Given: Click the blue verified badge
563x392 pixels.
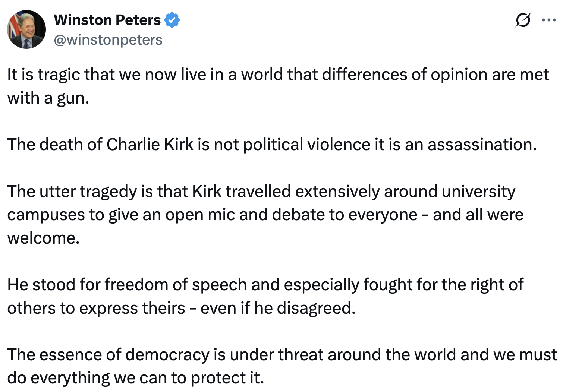Looking at the screenshot, I should tap(172, 20).
